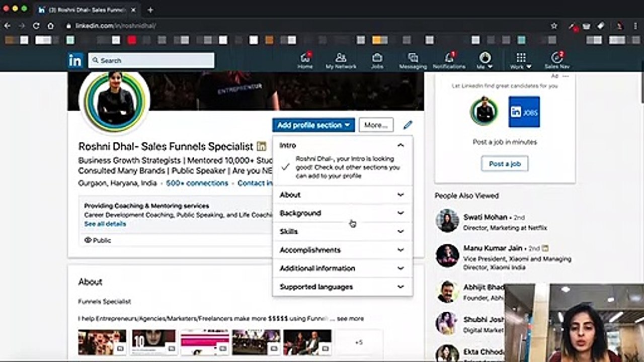Open the first About media thumbnail
The height and width of the screenshot is (362, 644).
(102, 342)
